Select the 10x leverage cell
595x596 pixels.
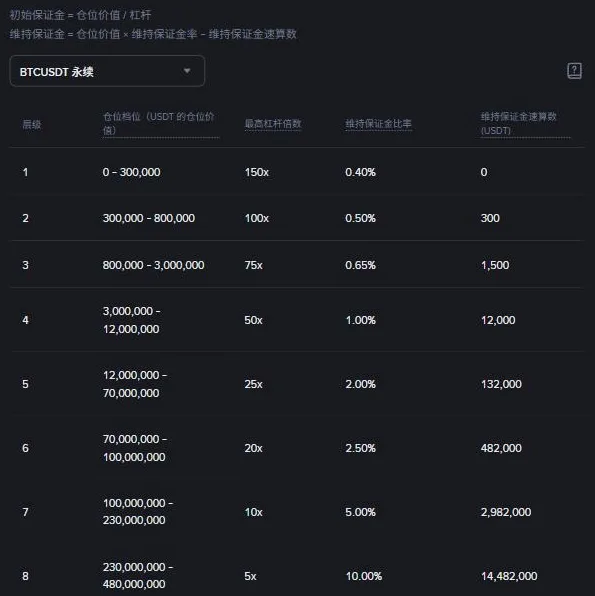coord(254,512)
